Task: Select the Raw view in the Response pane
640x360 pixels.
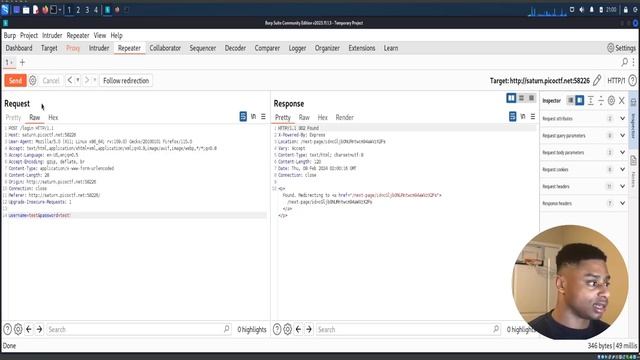Action: click(304, 118)
